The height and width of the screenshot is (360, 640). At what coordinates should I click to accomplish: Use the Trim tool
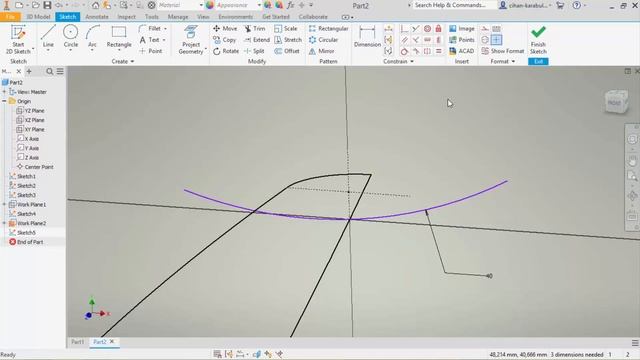255,29
